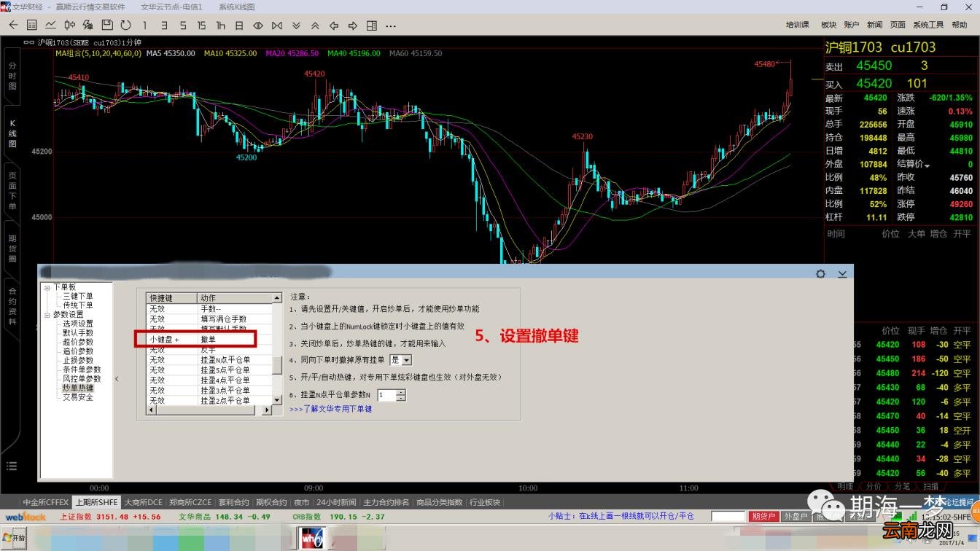Click the back arrow toolbar icon
The image size is (980, 551).
pos(13,25)
